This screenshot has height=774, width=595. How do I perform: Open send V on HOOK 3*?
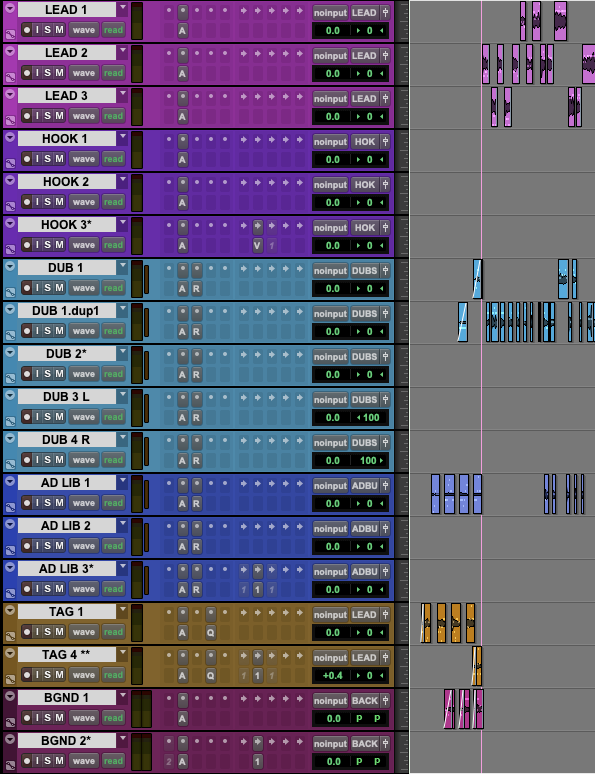coord(257,246)
